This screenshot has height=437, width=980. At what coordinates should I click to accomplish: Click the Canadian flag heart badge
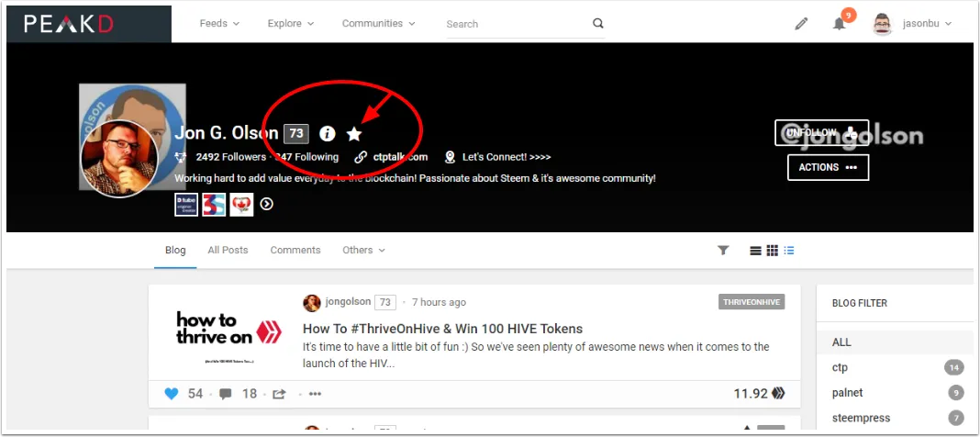click(x=241, y=205)
